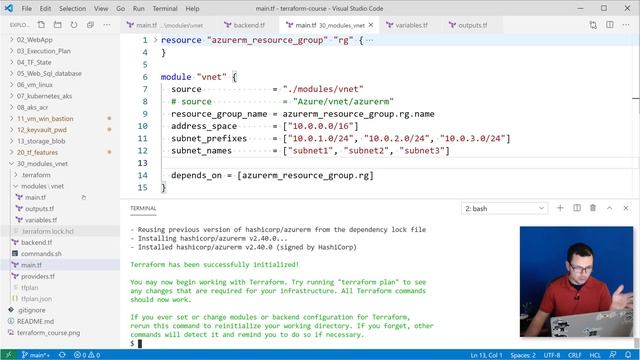This screenshot has height=360, width=640.
Task: Open errors and warnings counter
Action: (x=87, y=355)
